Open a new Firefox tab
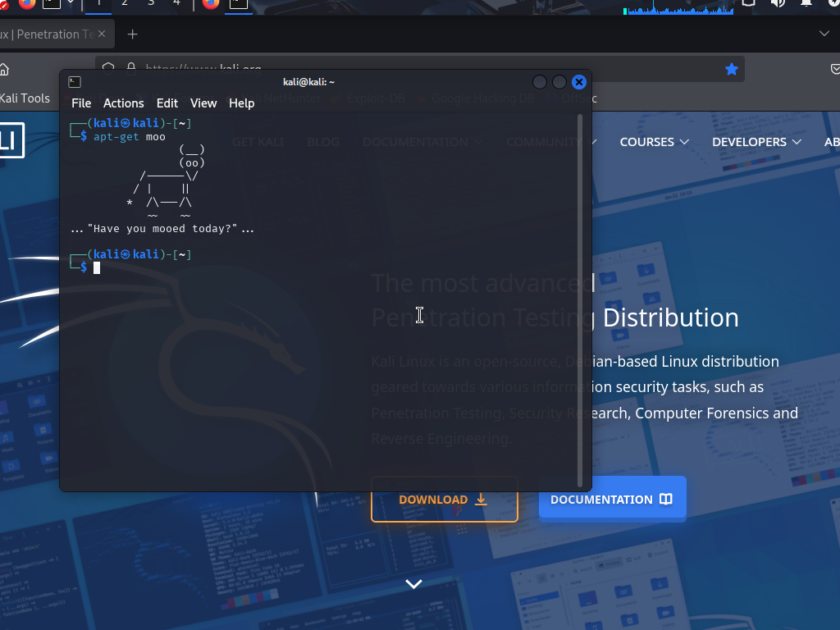The image size is (840, 630). pos(132,34)
